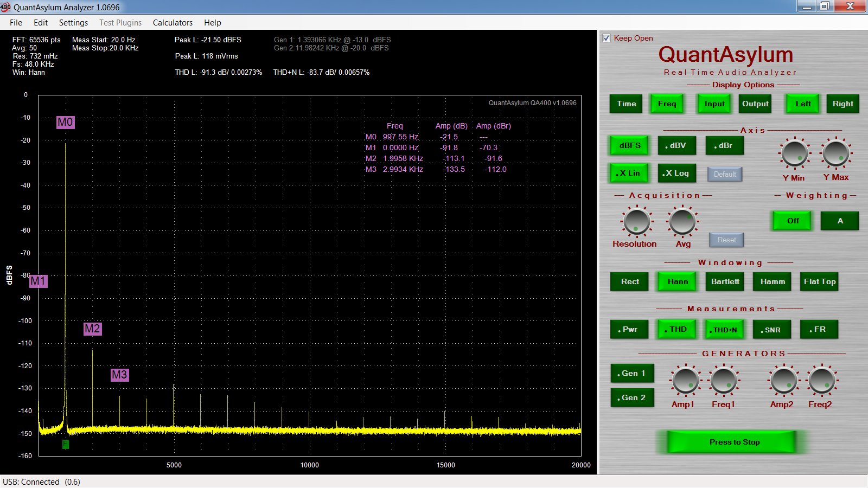Switch to X Log axis scale
The height and width of the screenshot is (488, 868).
[x=676, y=173]
